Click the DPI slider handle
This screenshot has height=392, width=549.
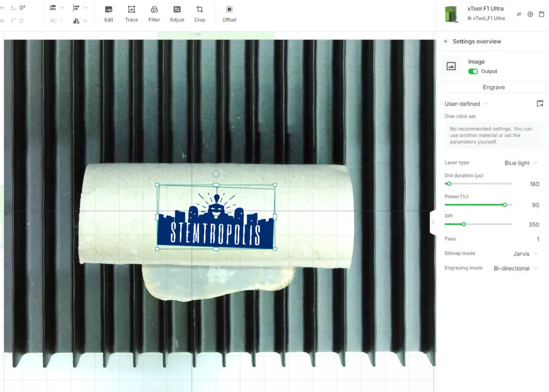click(x=464, y=224)
